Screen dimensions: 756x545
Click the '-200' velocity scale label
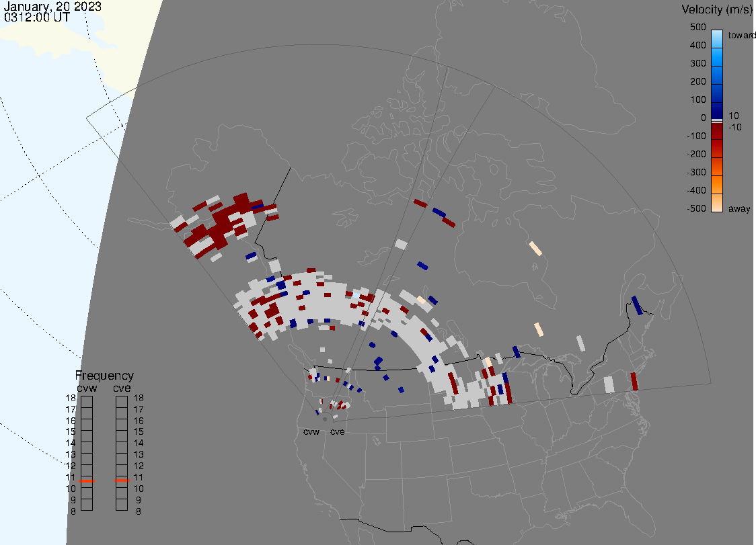(x=697, y=154)
